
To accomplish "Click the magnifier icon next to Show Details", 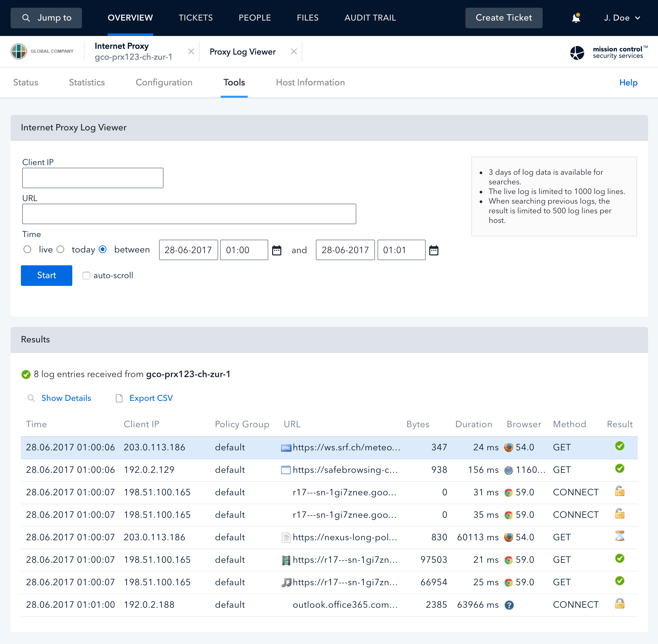I will click(31, 398).
